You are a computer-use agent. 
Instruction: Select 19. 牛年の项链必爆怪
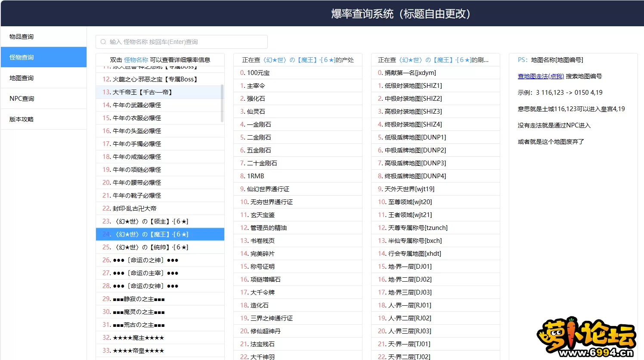click(160, 170)
